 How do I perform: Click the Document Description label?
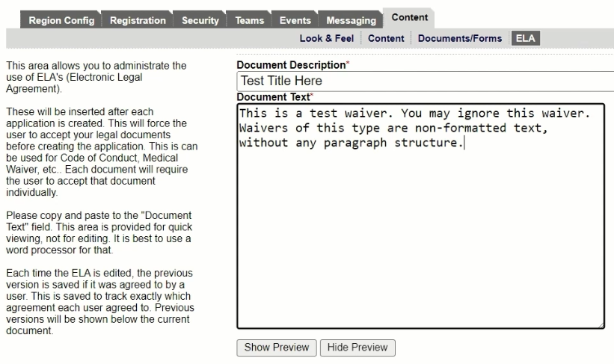(x=292, y=65)
